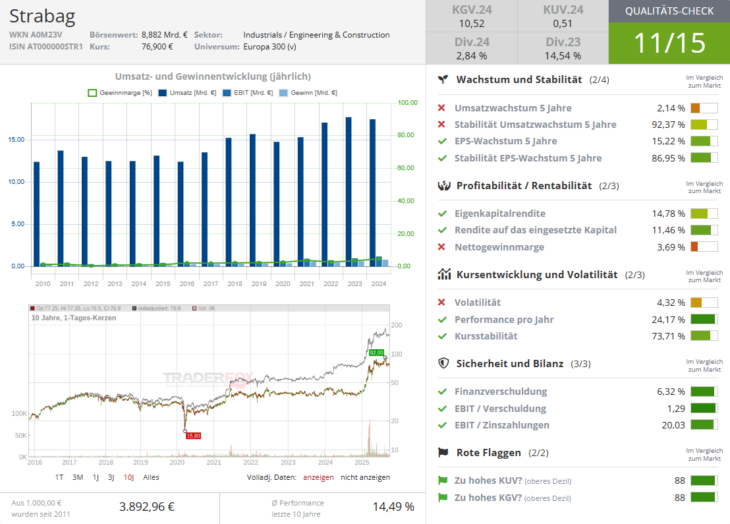Click ISIN AT000000STR1 text

click(x=46, y=47)
